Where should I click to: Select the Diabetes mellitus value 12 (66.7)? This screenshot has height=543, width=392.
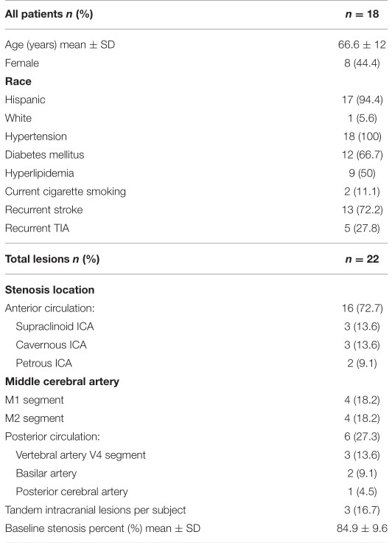[x=363, y=155]
